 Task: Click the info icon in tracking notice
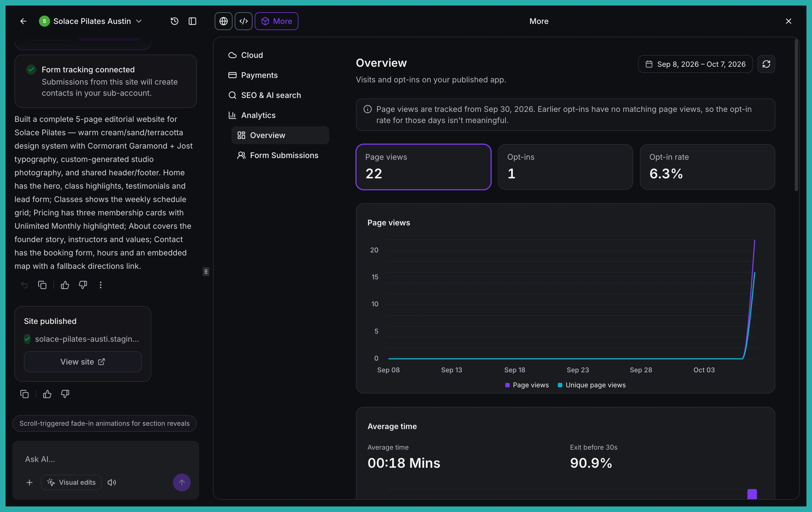click(368, 109)
